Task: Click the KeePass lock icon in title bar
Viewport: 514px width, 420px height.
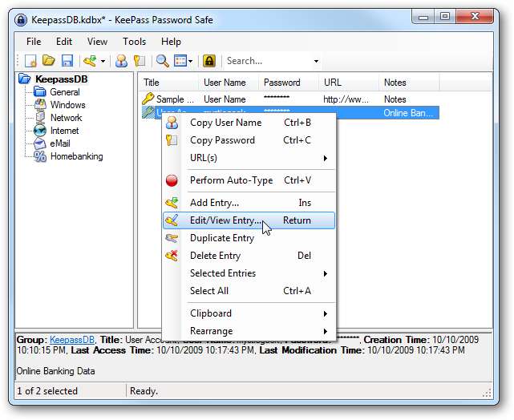Action: tap(21, 20)
